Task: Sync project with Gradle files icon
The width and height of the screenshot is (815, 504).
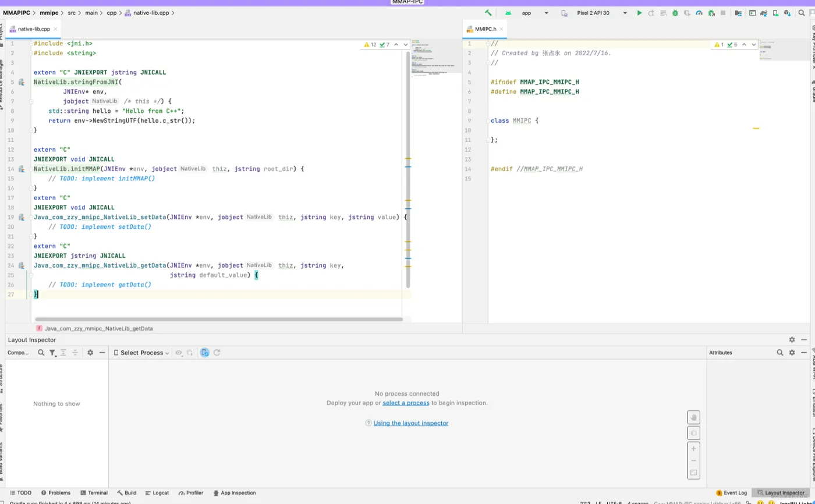Action: click(763, 13)
